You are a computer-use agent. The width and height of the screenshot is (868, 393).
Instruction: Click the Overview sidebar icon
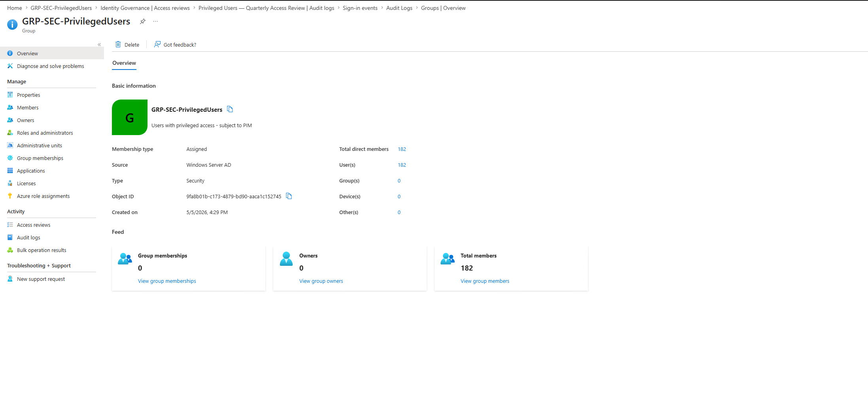10,53
